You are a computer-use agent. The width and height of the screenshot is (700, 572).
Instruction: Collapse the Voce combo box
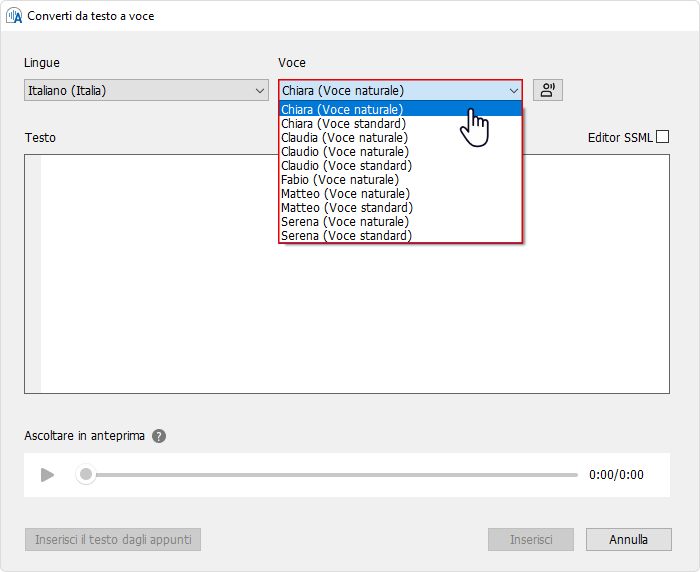(400, 90)
